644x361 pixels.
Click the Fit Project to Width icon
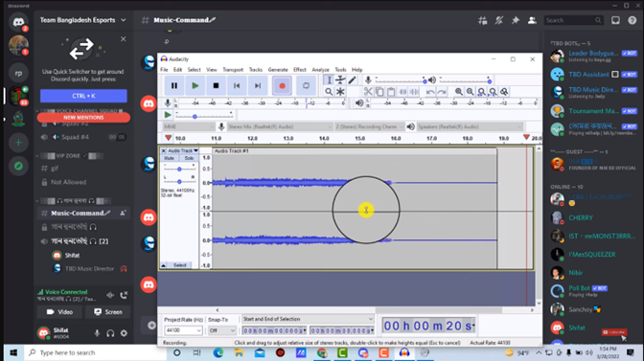493,92
